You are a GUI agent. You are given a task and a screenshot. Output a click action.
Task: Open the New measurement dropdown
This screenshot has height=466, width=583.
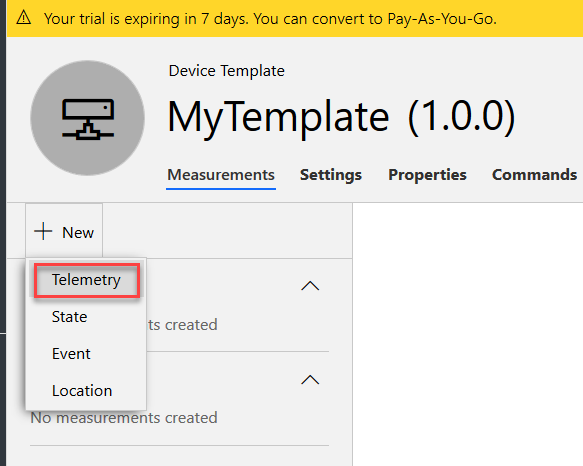[64, 231]
